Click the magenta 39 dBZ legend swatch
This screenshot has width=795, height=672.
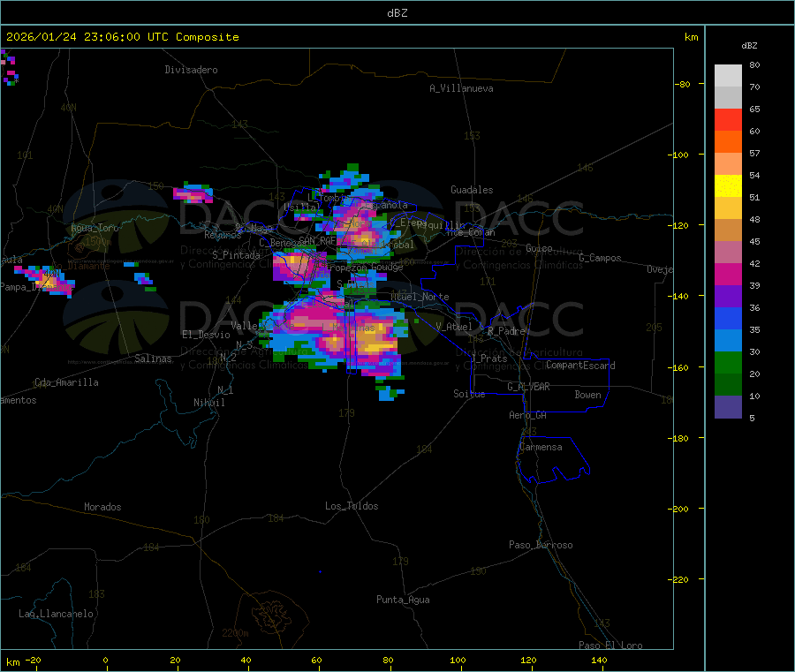point(728,274)
